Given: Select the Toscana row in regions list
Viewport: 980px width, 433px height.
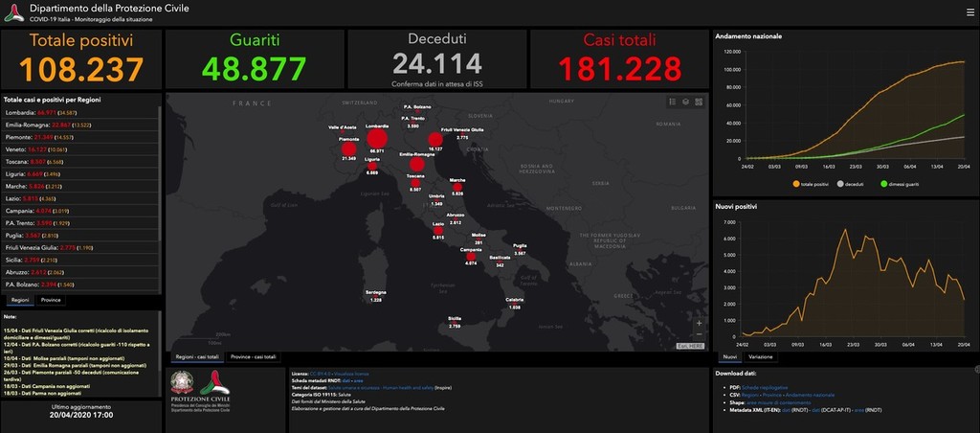Looking at the screenshot, I should (80, 162).
